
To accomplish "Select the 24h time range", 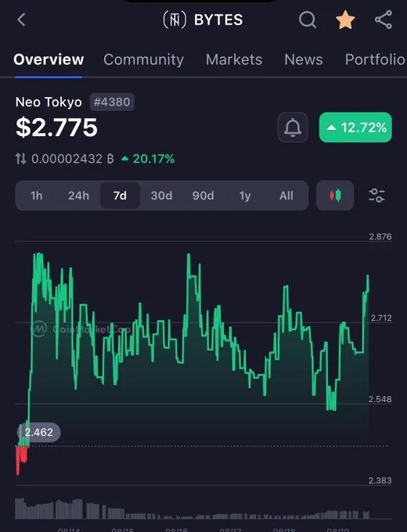I will tap(78, 196).
